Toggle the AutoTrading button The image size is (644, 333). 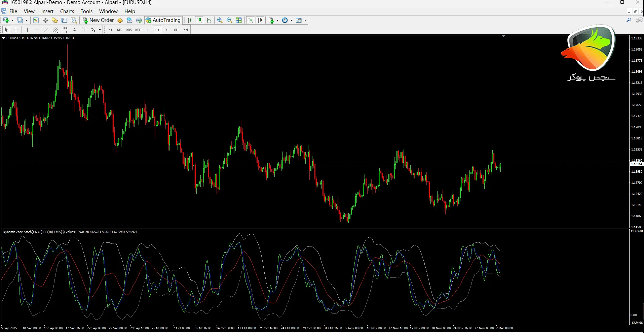(x=163, y=20)
